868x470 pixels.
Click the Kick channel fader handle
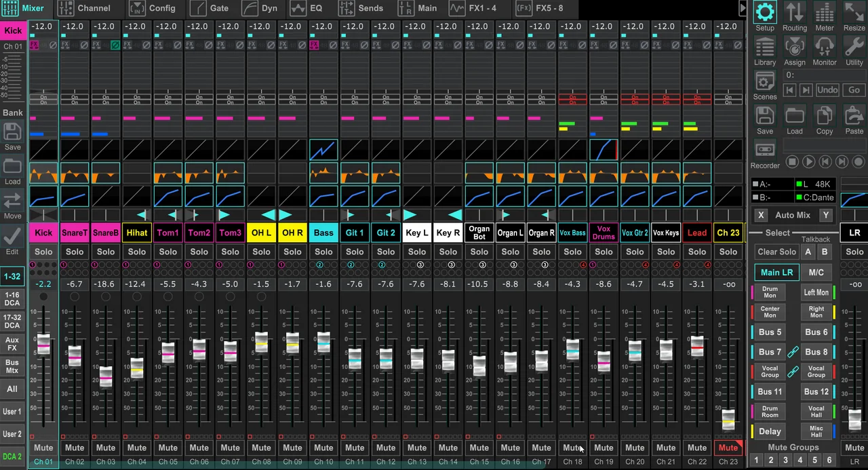(x=43, y=345)
